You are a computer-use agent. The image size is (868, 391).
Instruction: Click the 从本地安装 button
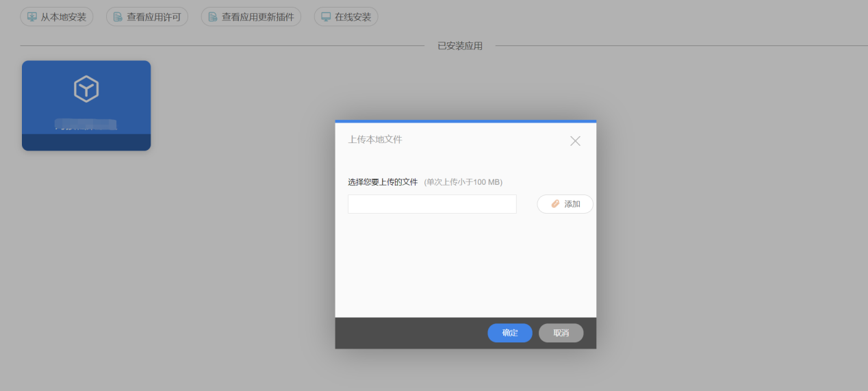(x=57, y=17)
